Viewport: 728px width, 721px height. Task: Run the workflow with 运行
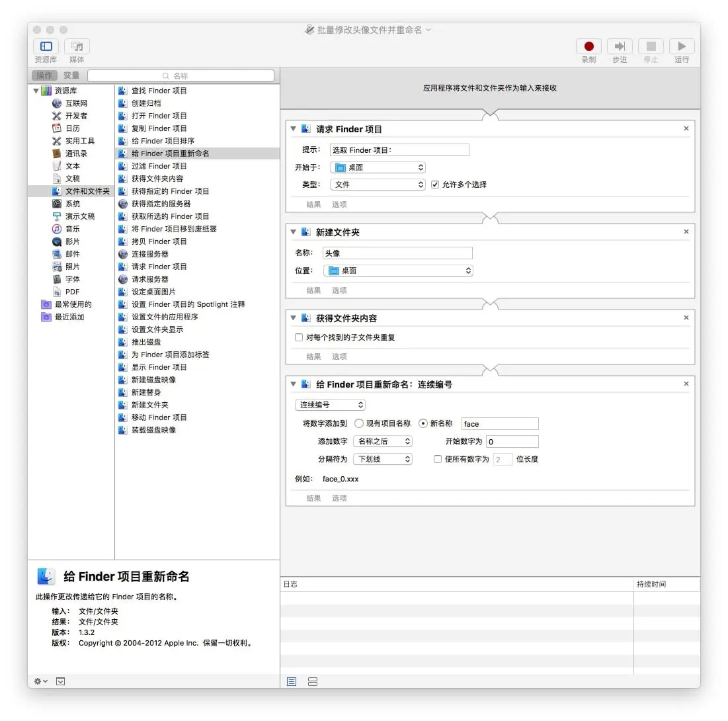(x=682, y=46)
